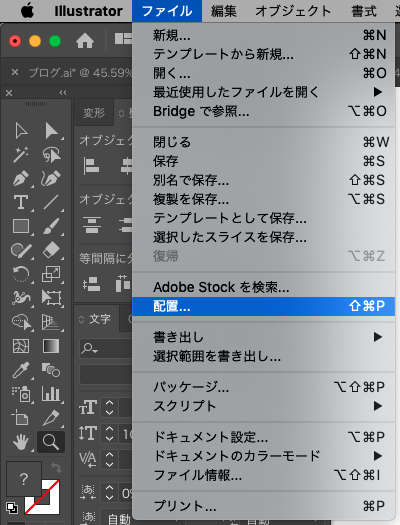
Task: Swap fill and stroke arrows
Action: tap(56, 467)
